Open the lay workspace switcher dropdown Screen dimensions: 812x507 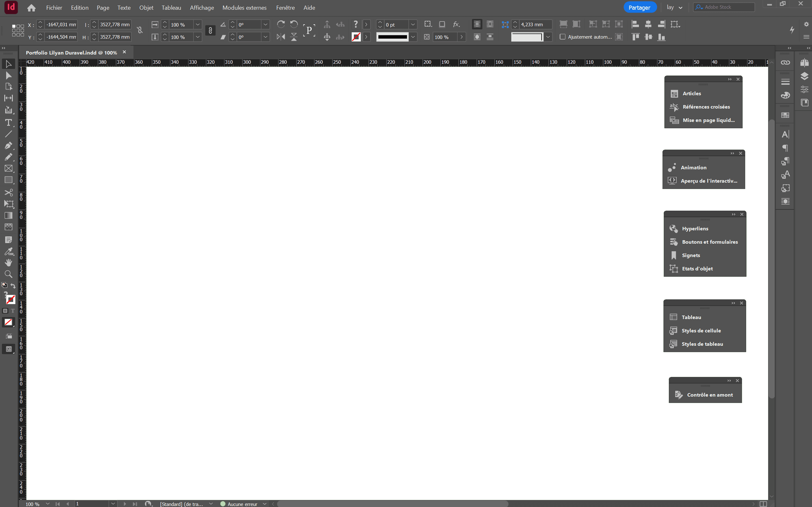(675, 7)
